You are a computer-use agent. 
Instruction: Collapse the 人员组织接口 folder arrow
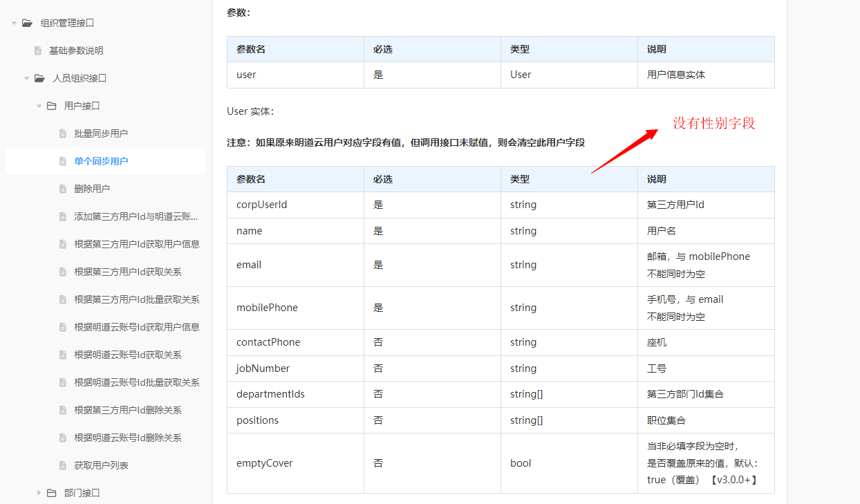(x=26, y=78)
